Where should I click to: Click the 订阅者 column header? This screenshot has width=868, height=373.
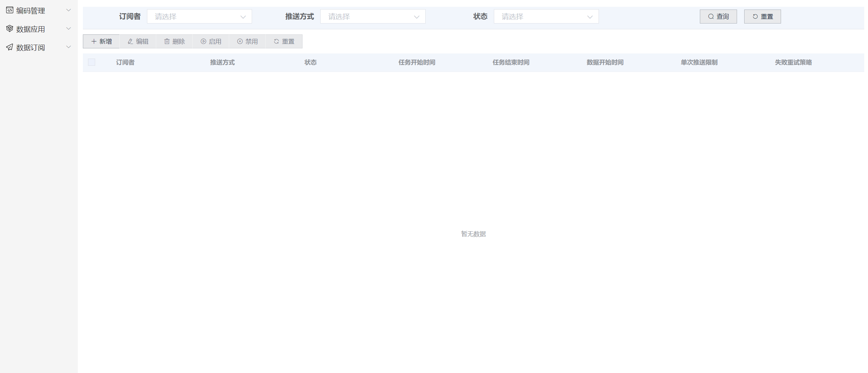(x=125, y=63)
